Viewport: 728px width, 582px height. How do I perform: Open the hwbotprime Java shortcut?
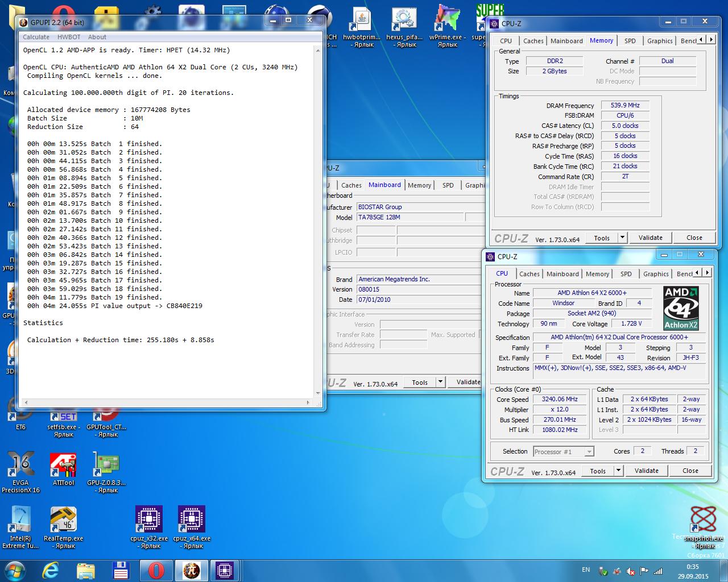click(x=362, y=27)
